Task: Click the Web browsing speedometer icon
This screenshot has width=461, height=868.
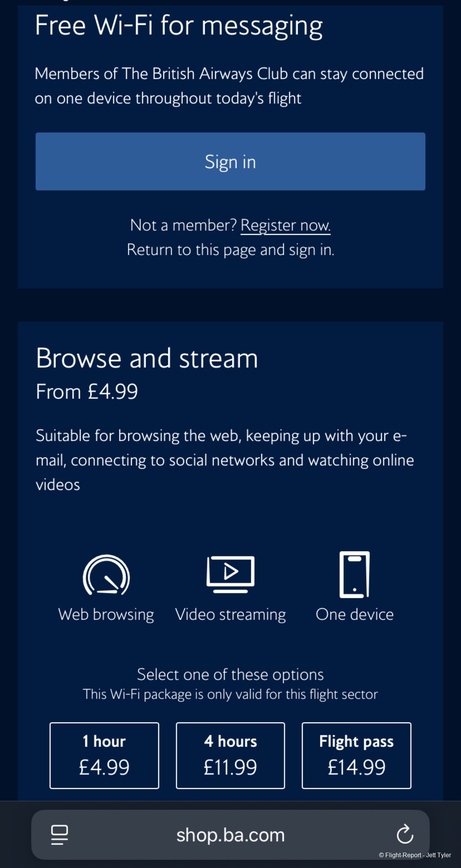Action: point(106,575)
